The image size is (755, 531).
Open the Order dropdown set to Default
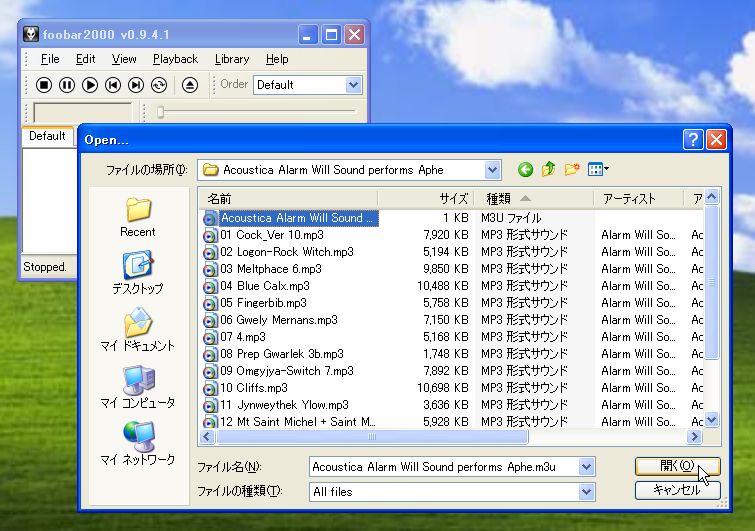353,85
